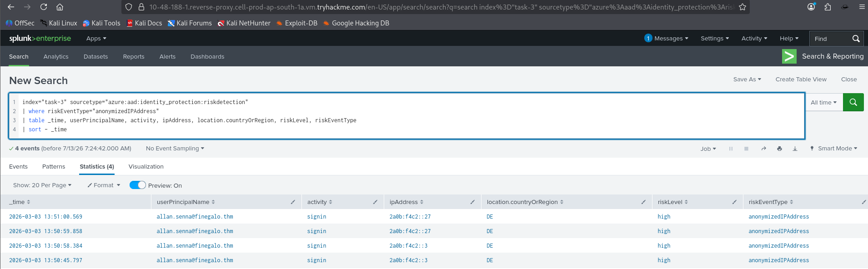Click the browser forward arrow

tap(27, 7)
